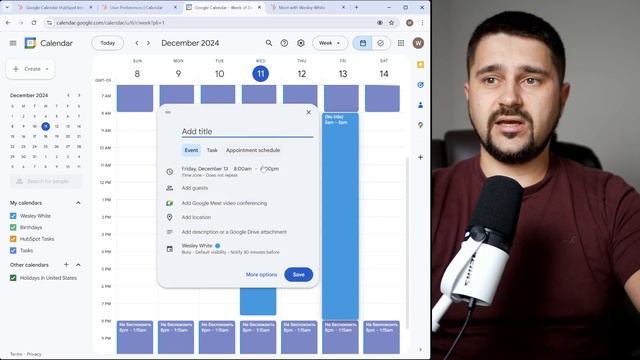Grab the dialog drag handle
Screen dimensions: 640x360
168,112
